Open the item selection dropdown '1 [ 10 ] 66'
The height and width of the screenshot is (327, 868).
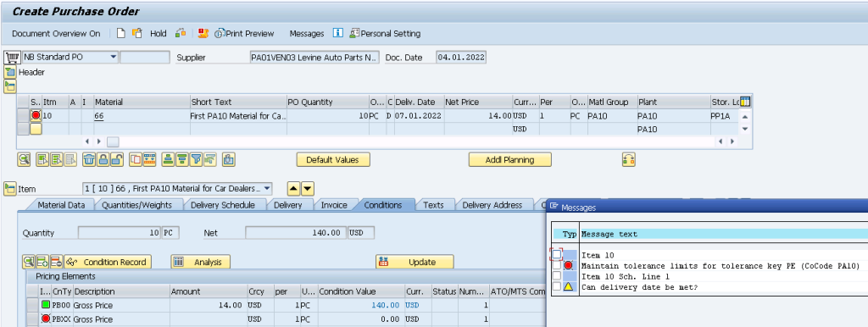268,189
